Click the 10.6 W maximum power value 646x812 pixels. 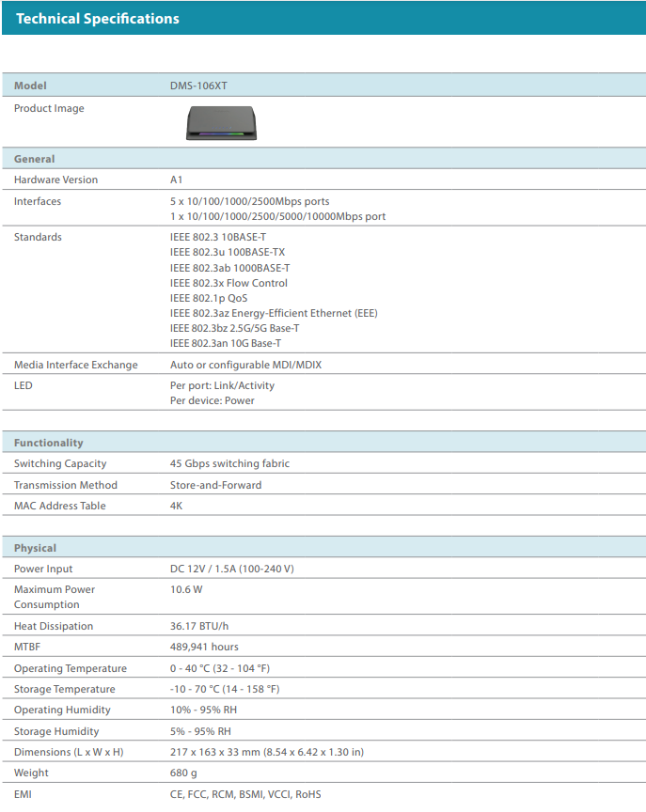point(186,589)
